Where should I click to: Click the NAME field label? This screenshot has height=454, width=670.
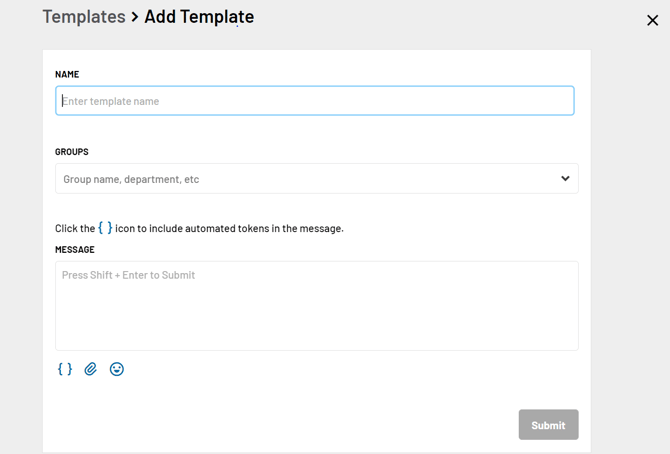[x=67, y=74]
